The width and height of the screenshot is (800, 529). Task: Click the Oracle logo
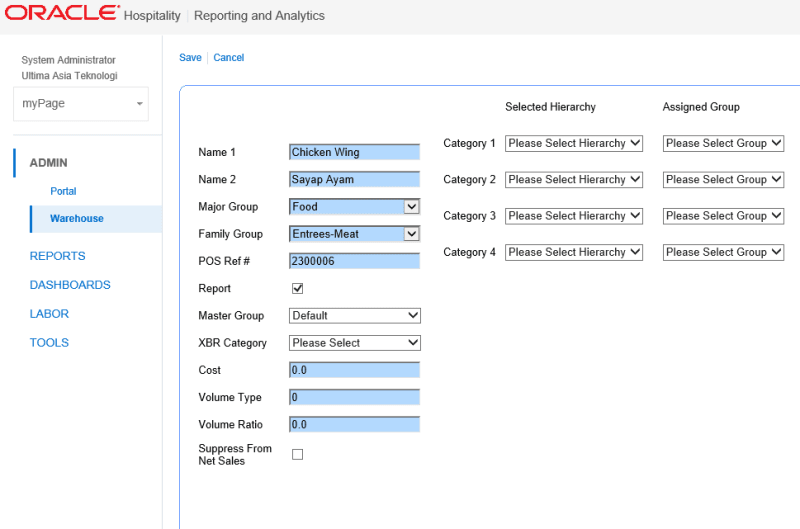pyautogui.click(x=62, y=13)
